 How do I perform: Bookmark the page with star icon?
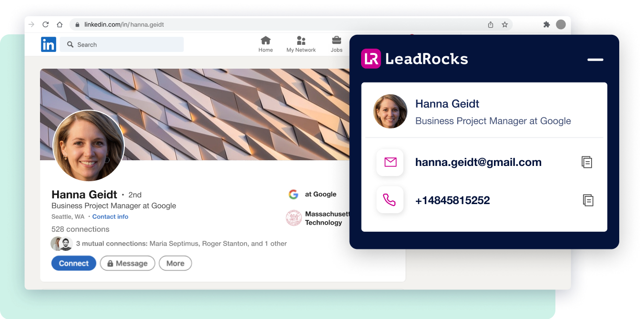pos(505,24)
